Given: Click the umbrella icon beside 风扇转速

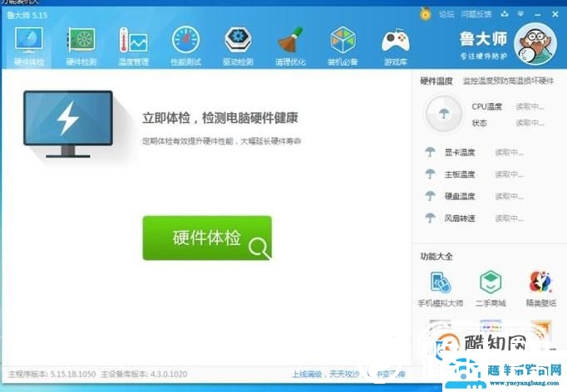Looking at the screenshot, I should pyautogui.click(x=430, y=218).
